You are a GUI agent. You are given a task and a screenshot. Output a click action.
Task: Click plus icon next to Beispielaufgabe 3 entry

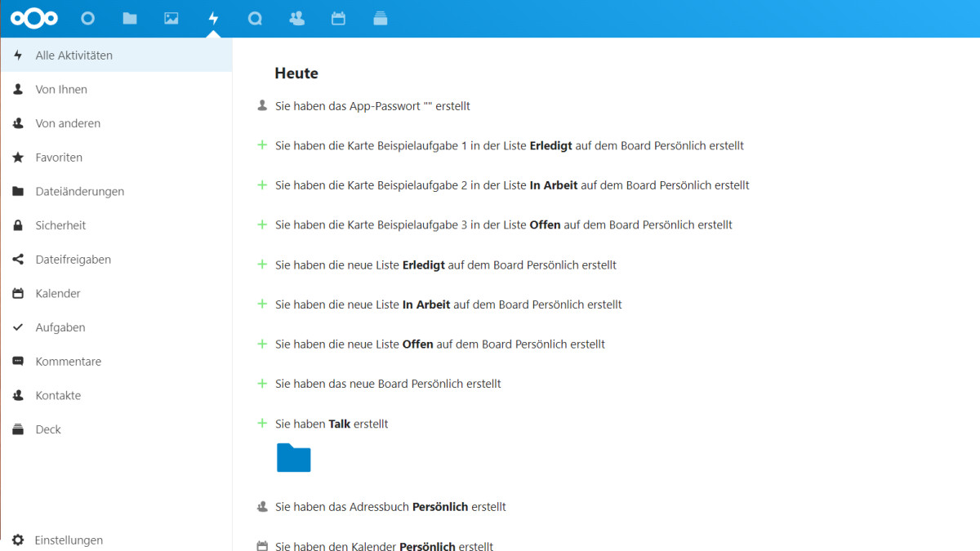pyautogui.click(x=262, y=224)
